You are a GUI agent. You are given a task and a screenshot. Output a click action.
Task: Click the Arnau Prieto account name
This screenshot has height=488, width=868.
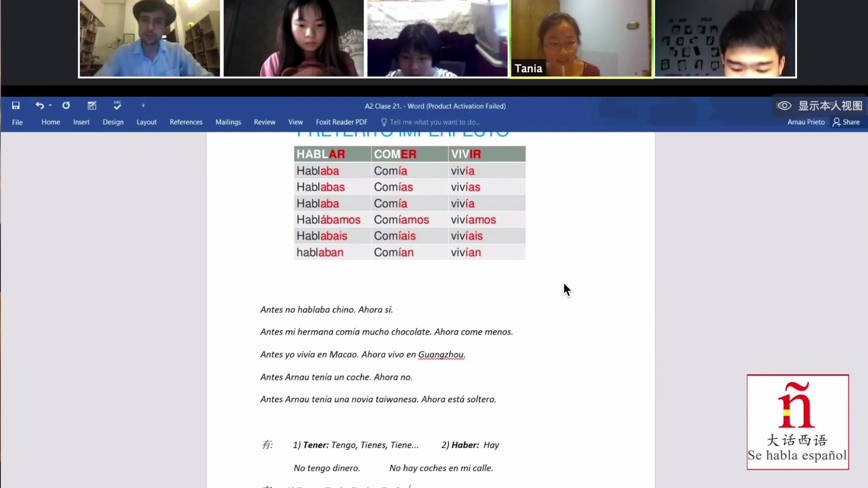point(806,122)
